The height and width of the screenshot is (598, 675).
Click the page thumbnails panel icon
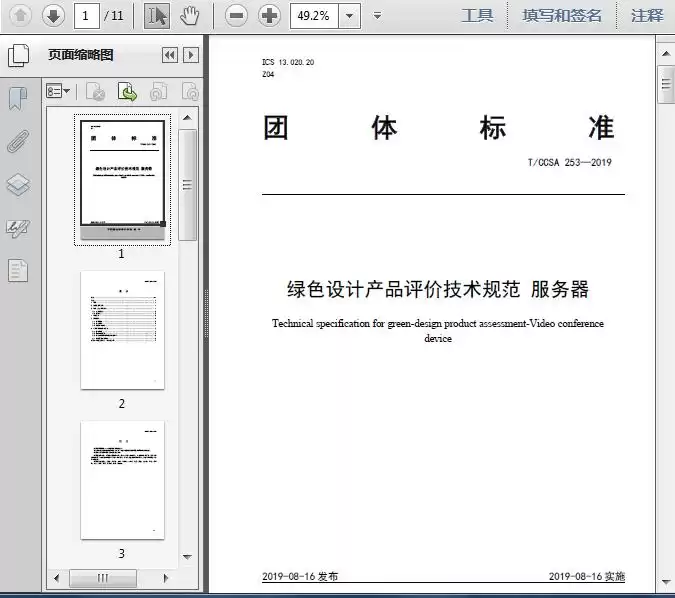click(x=19, y=55)
